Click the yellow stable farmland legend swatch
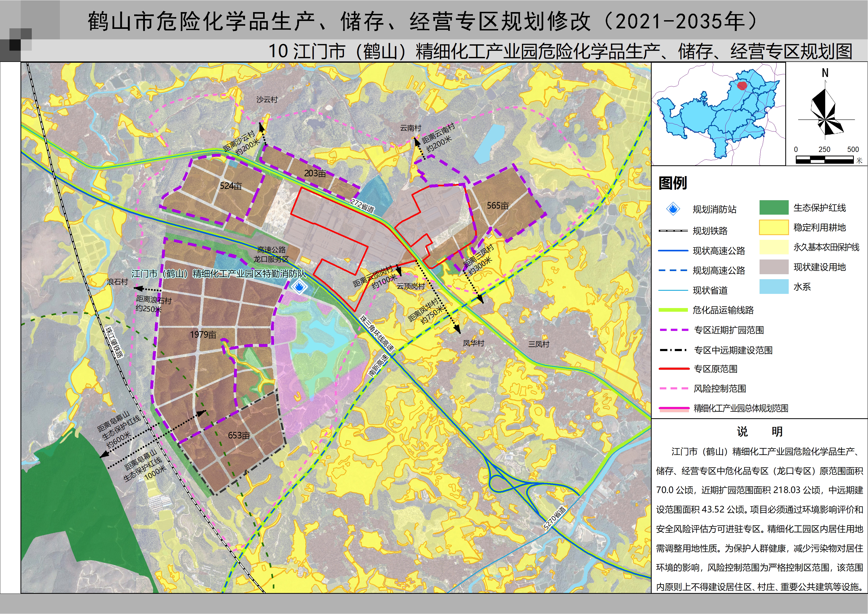868x614 pixels. (x=774, y=227)
